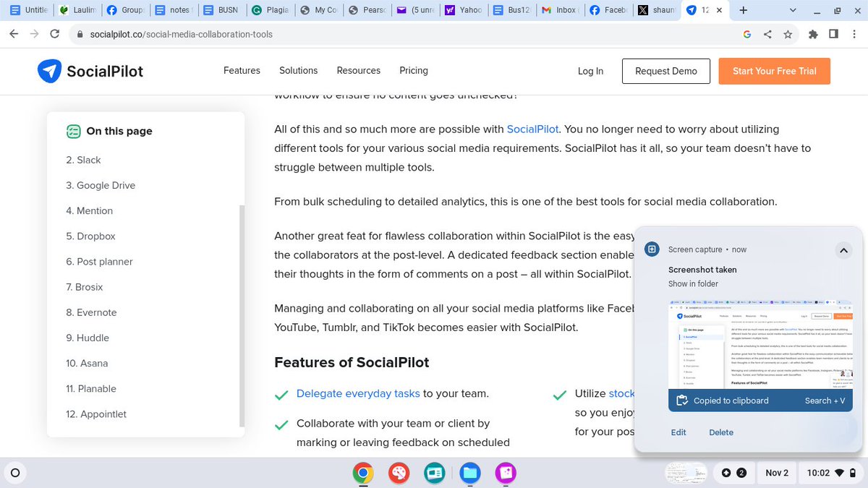Image resolution: width=868 pixels, height=488 pixels.
Task: Switch to the Plagiarism Grammarly tab
Action: point(270,10)
